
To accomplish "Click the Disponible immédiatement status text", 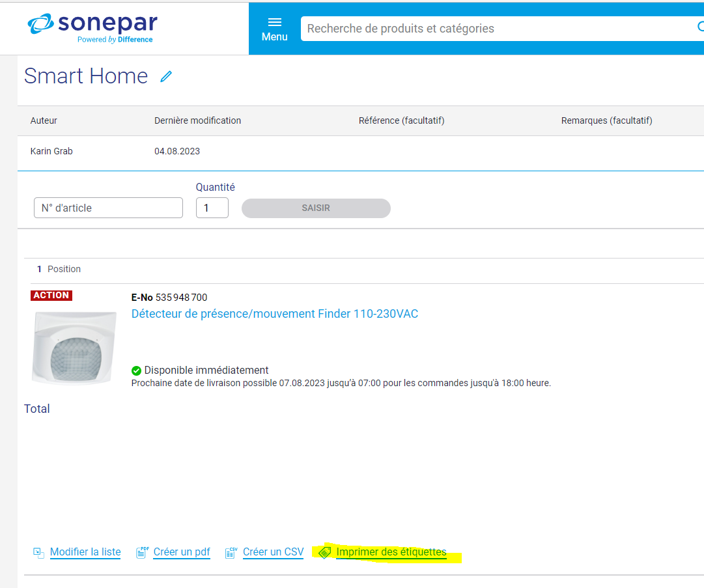I will click(x=206, y=371).
